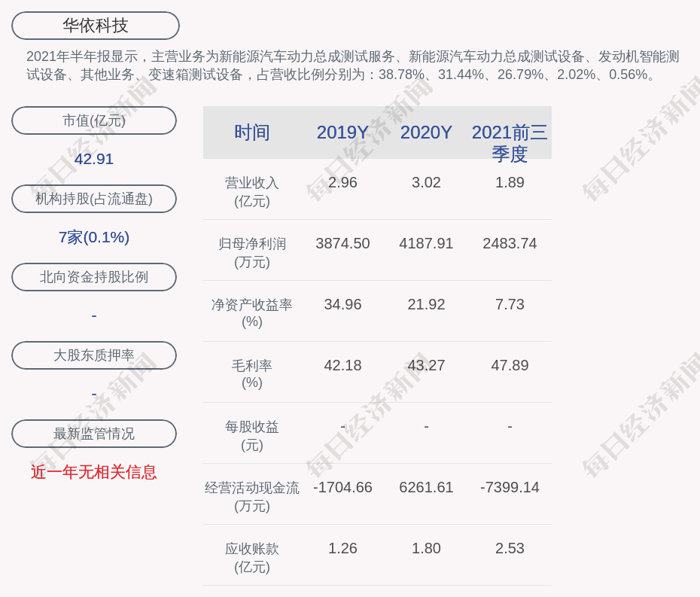This screenshot has width=700, height=597.
Task: Select the 最新监管情况 label pill
Action: pyautogui.click(x=94, y=434)
